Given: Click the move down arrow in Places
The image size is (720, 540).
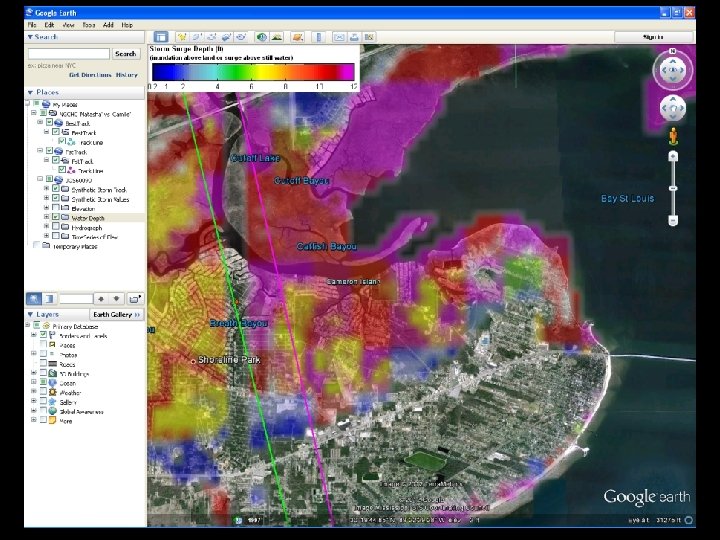Looking at the screenshot, I should [x=117, y=299].
